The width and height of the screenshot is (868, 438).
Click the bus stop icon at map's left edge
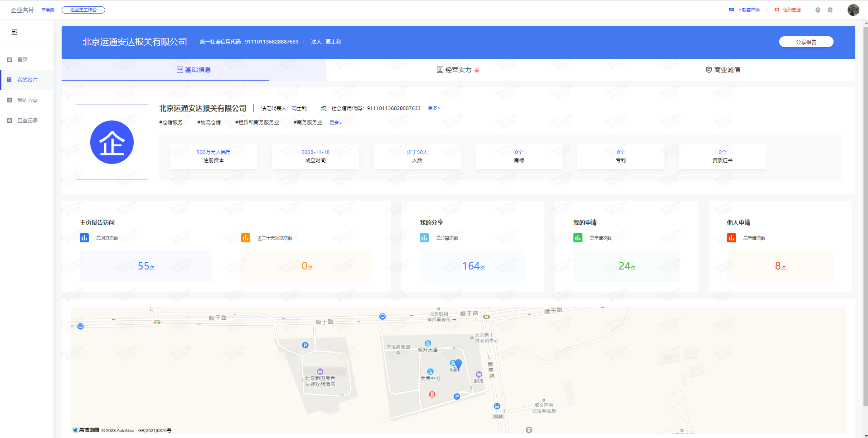pyautogui.click(x=81, y=326)
